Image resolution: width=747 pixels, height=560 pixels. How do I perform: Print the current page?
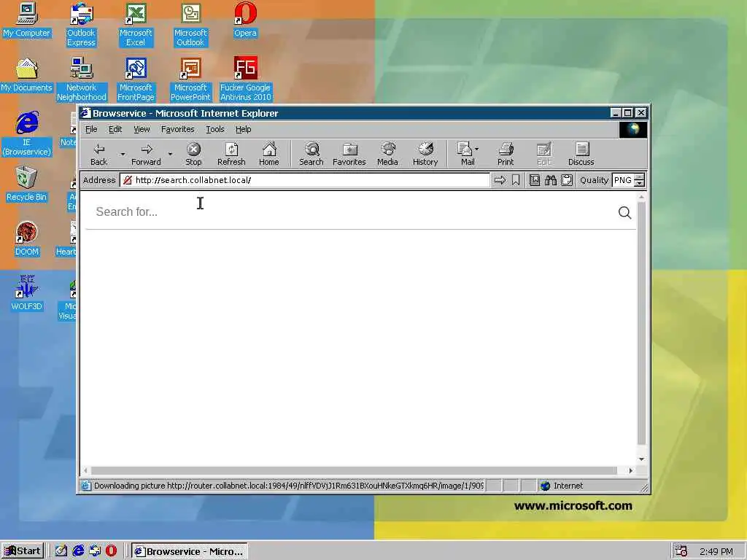(506, 155)
